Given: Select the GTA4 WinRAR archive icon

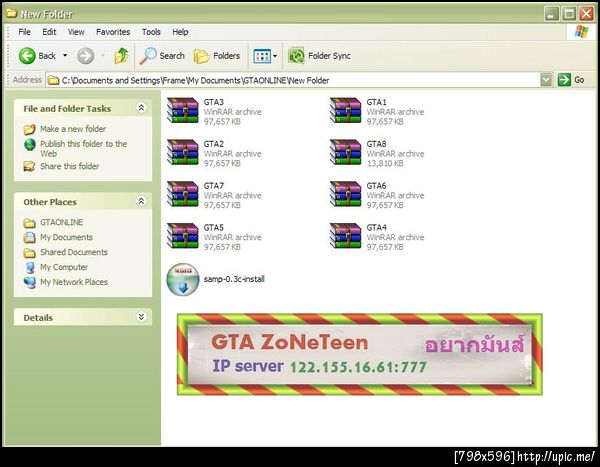Looking at the screenshot, I should coord(346,235).
